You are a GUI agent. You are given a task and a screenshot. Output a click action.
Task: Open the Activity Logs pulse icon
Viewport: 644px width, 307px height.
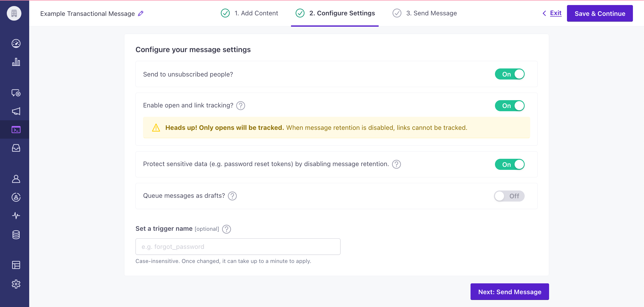[x=16, y=216]
